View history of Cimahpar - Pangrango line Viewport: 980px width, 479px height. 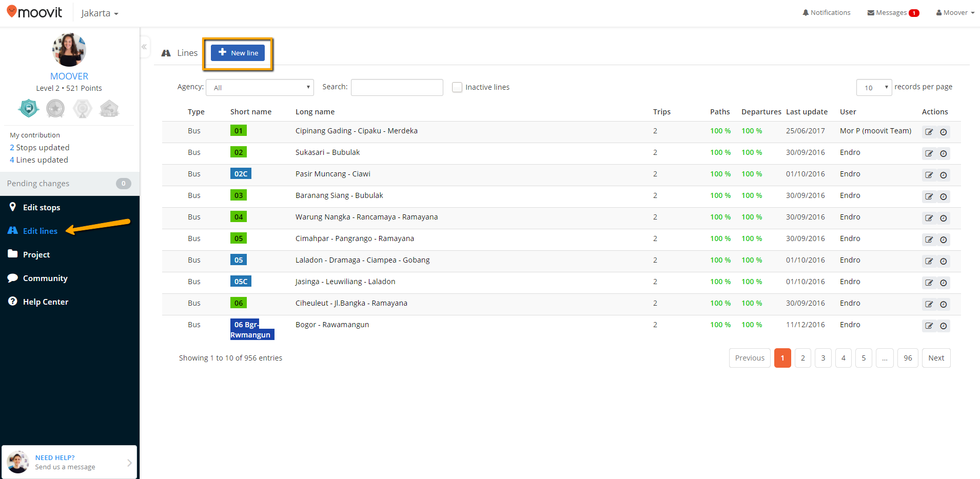coord(943,239)
